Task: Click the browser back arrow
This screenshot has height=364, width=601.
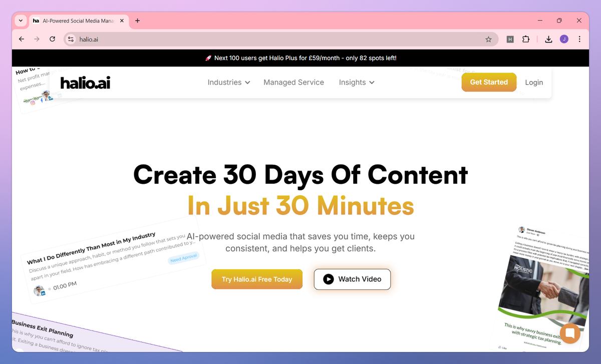Action: coord(21,39)
